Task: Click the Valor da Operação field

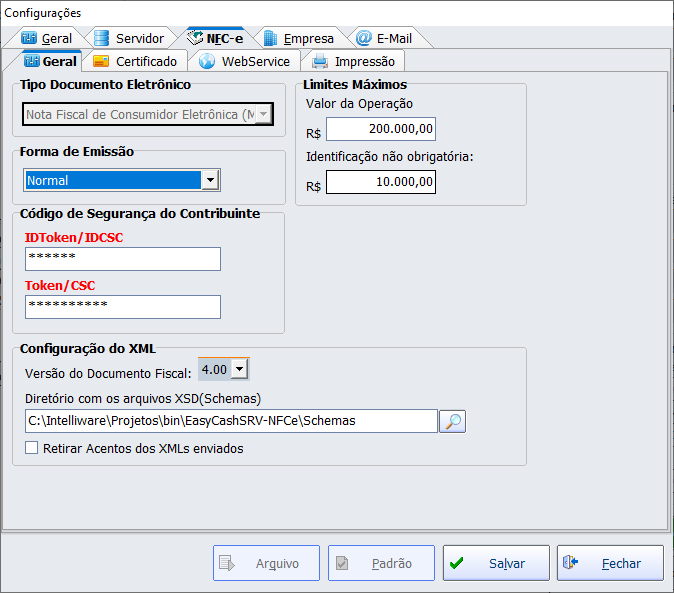Action: click(x=380, y=130)
